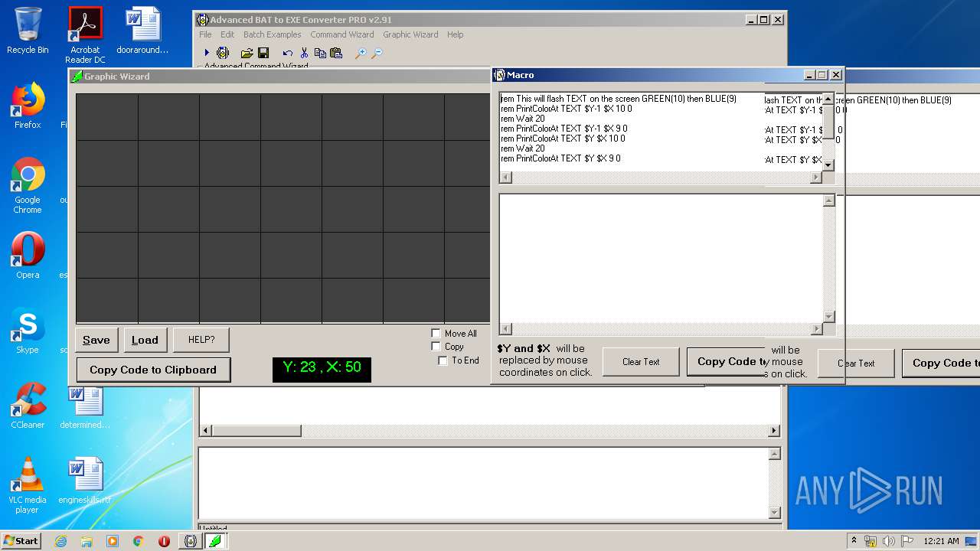Viewport: 980px width, 551px height.
Task: Open the media player taskbar icon
Action: [x=113, y=541]
